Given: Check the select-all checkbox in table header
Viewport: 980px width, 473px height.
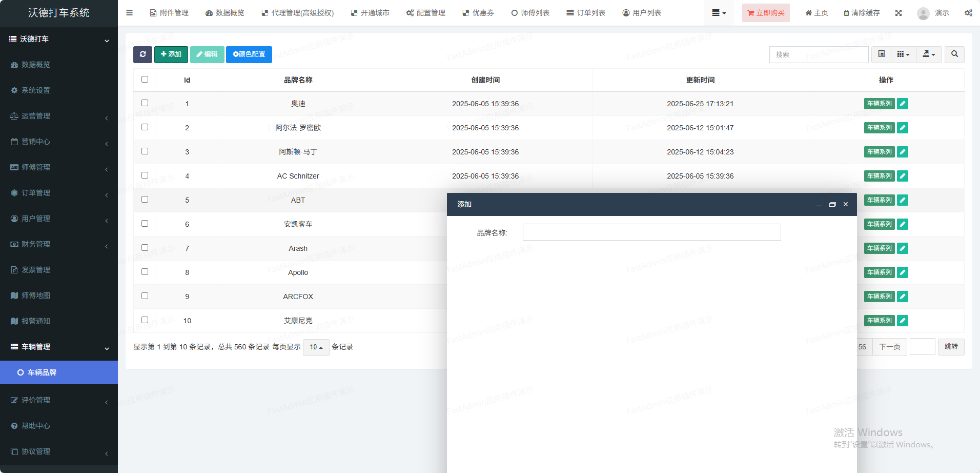Looking at the screenshot, I should [145, 80].
